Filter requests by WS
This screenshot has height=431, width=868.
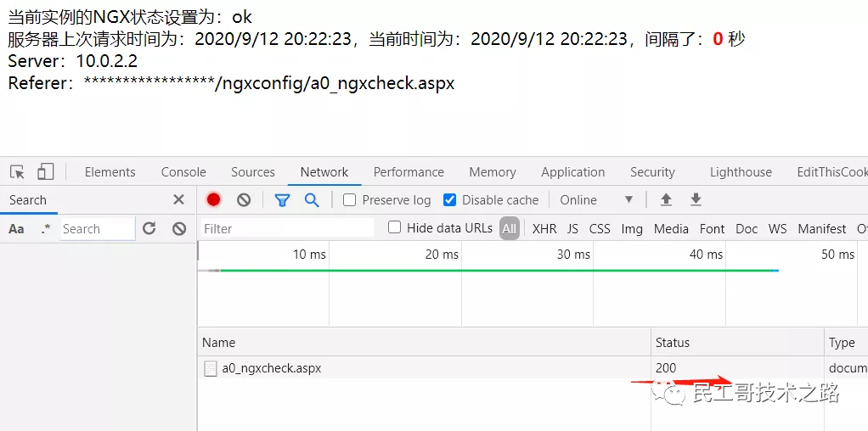coord(777,228)
